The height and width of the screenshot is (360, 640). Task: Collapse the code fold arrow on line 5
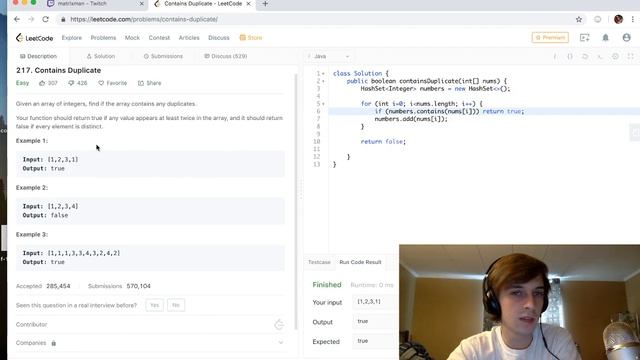pos(323,104)
